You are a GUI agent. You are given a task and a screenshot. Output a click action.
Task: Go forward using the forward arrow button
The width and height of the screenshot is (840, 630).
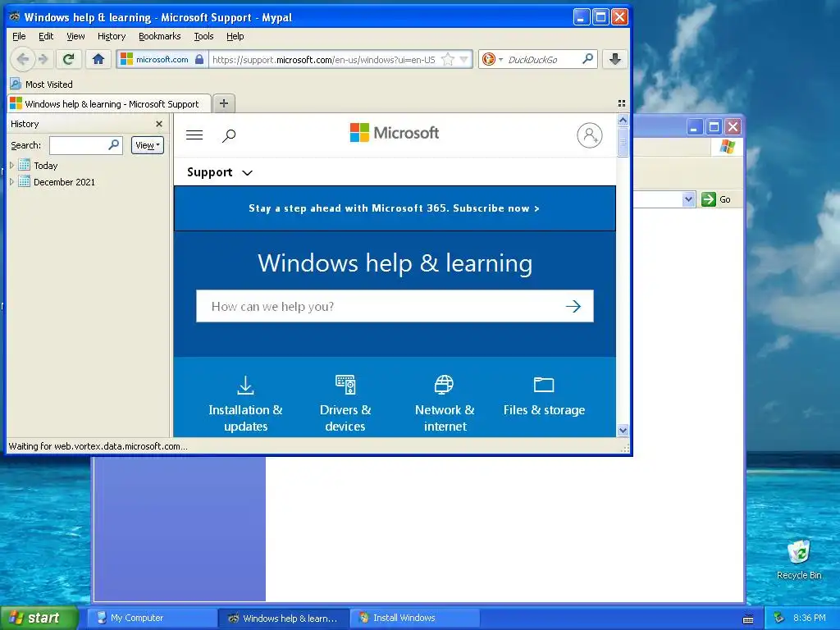coord(44,59)
